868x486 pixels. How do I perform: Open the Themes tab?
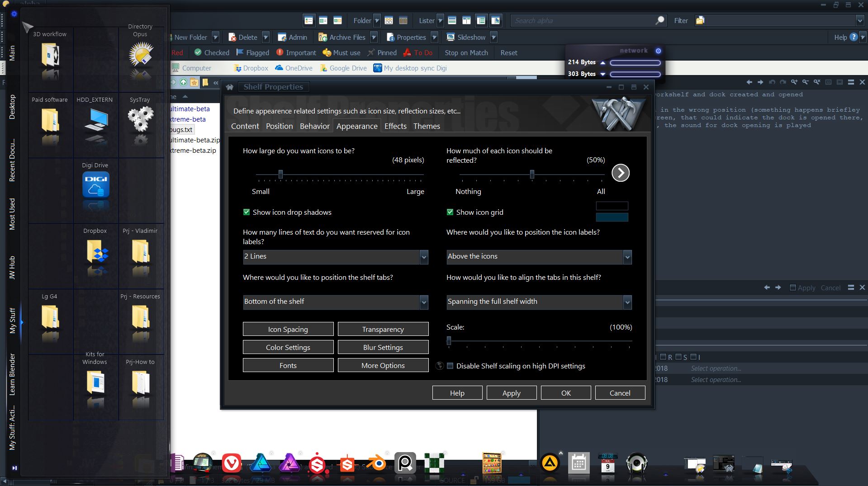coord(426,126)
